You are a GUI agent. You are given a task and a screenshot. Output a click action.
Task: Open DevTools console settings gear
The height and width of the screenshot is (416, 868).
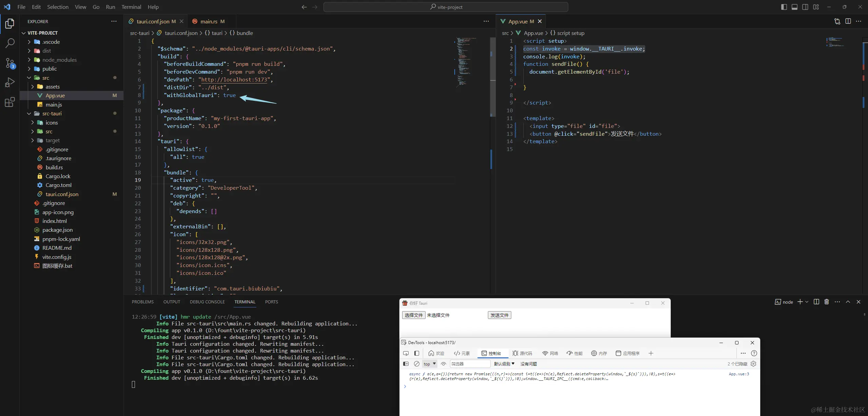pyautogui.click(x=753, y=364)
